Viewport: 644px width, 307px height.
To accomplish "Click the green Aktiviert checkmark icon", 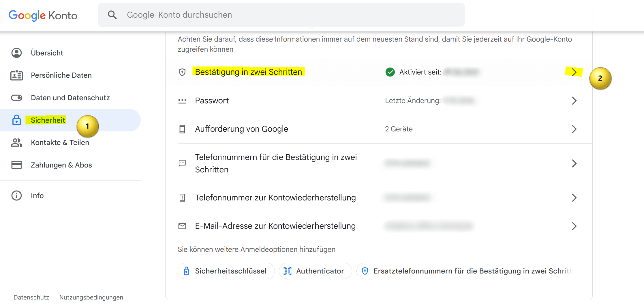I will click(390, 72).
